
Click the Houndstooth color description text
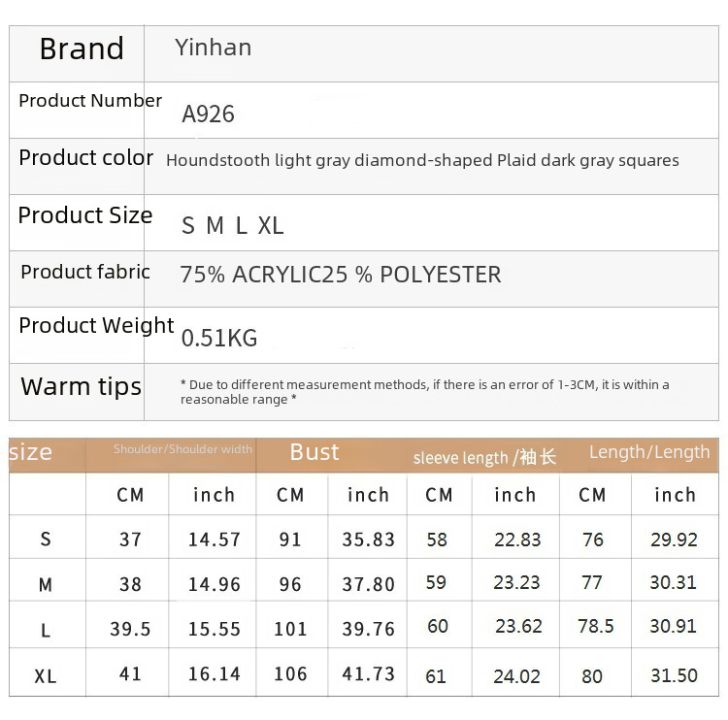click(422, 161)
